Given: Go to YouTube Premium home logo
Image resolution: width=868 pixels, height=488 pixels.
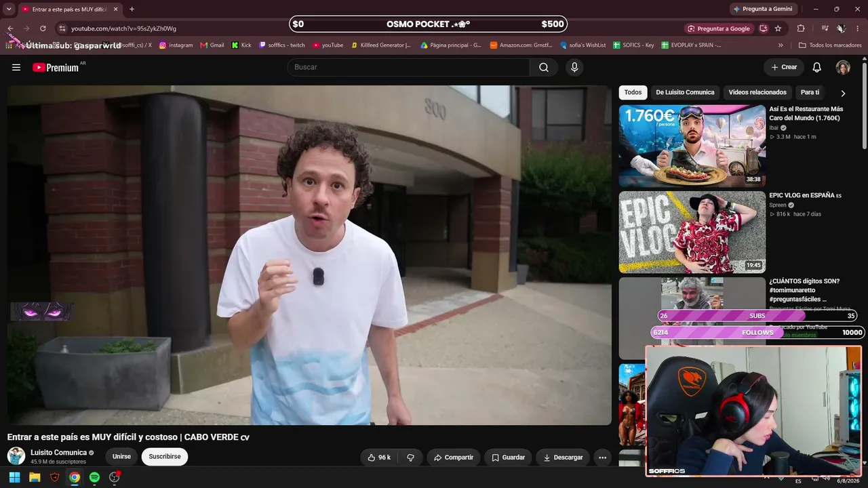Looking at the screenshot, I should pyautogui.click(x=56, y=67).
